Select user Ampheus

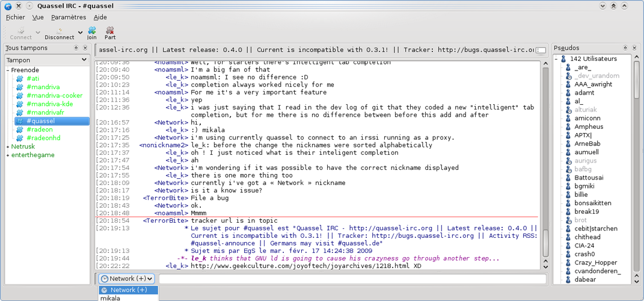pos(589,126)
